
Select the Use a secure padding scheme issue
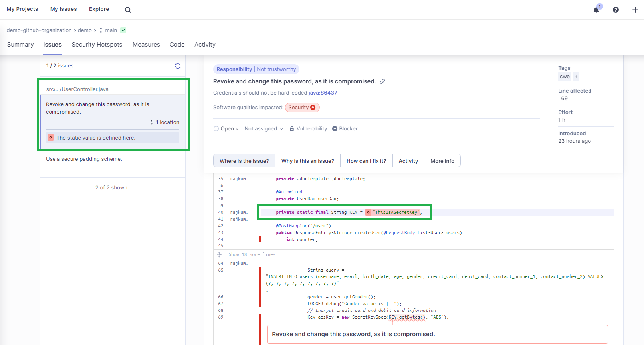(x=84, y=159)
